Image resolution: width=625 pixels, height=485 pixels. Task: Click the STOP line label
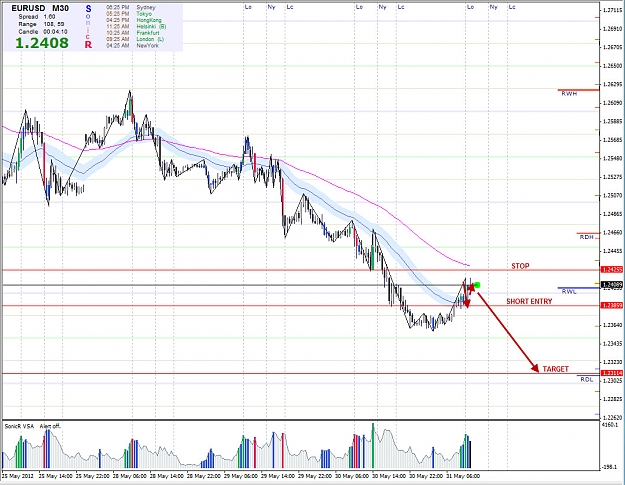(x=520, y=266)
